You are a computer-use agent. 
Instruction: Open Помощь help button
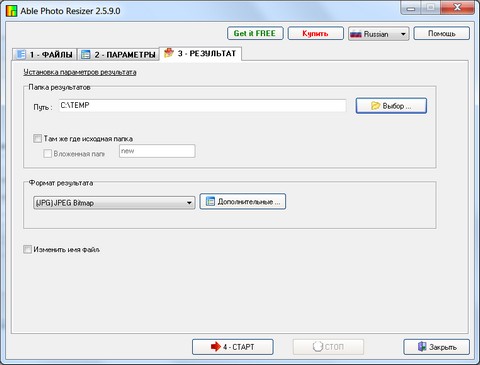click(x=442, y=33)
